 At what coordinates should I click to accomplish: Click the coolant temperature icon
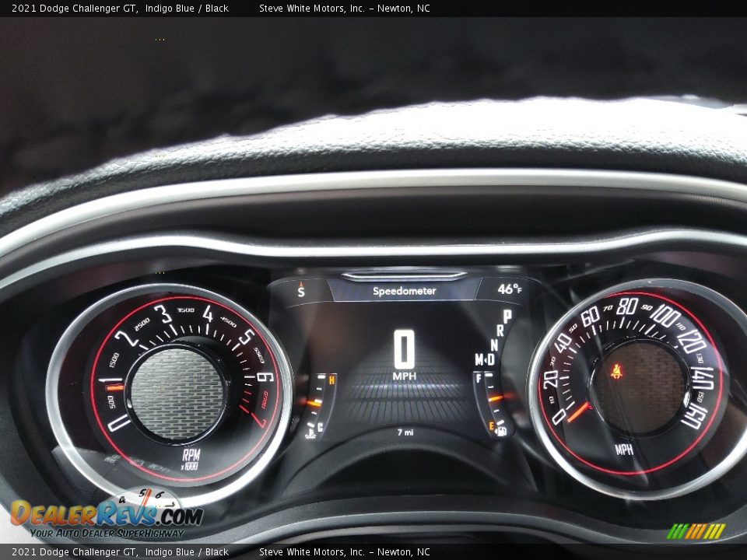pos(310,433)
